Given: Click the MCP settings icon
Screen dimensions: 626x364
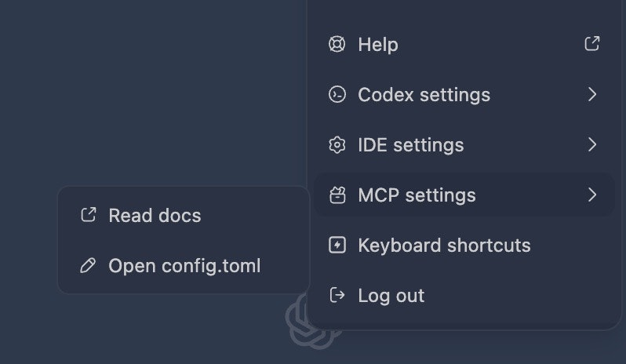Looking at the screenshot, I should [x=337, y=195].
